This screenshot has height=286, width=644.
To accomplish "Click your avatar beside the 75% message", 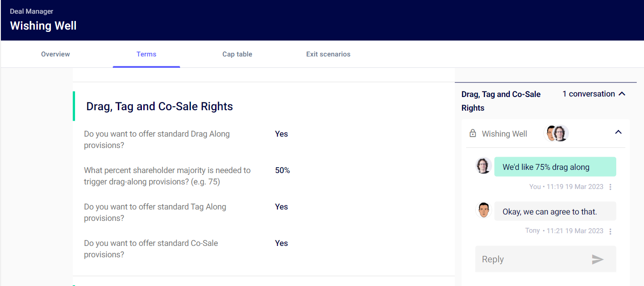I will [483, 166].
